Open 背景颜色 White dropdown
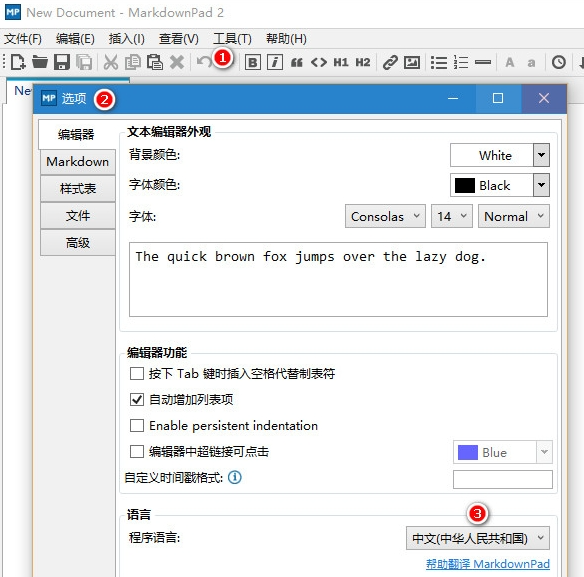584x577 pixels. (x=541, y=155)
